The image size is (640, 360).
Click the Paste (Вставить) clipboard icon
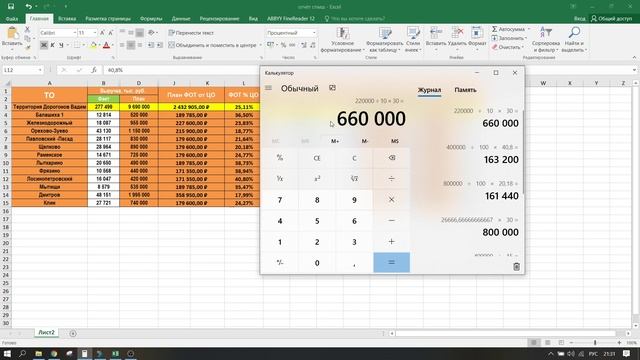pyautogui.click(x=12, y=33)
